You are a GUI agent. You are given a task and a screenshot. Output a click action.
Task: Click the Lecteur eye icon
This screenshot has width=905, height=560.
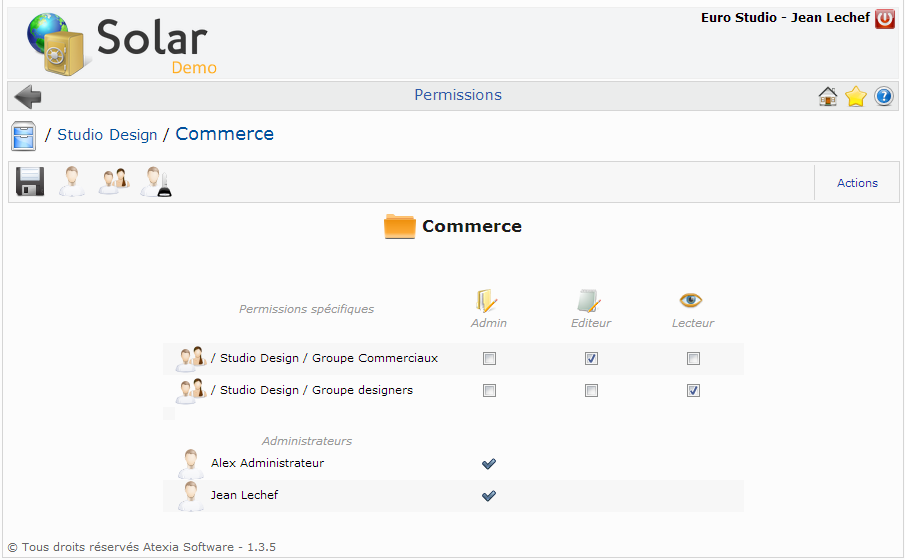pyautogui.click(x=690, y=300)
